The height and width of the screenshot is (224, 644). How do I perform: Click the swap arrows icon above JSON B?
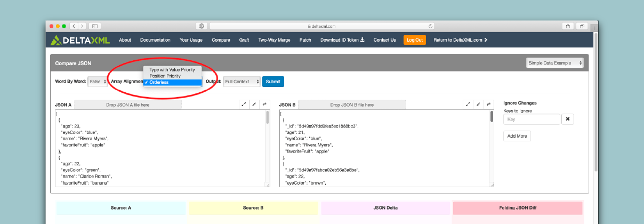point(489,105)
